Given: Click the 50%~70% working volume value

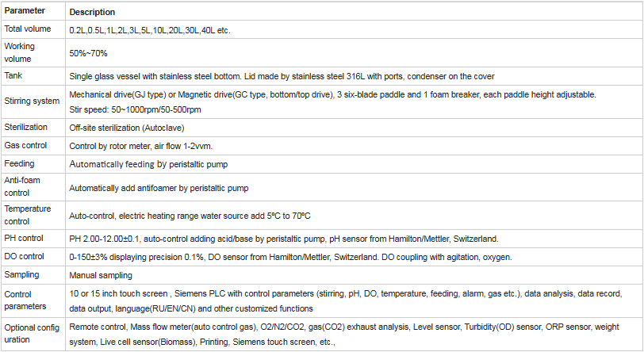Looking at the screenshot, I should point(88,53).
